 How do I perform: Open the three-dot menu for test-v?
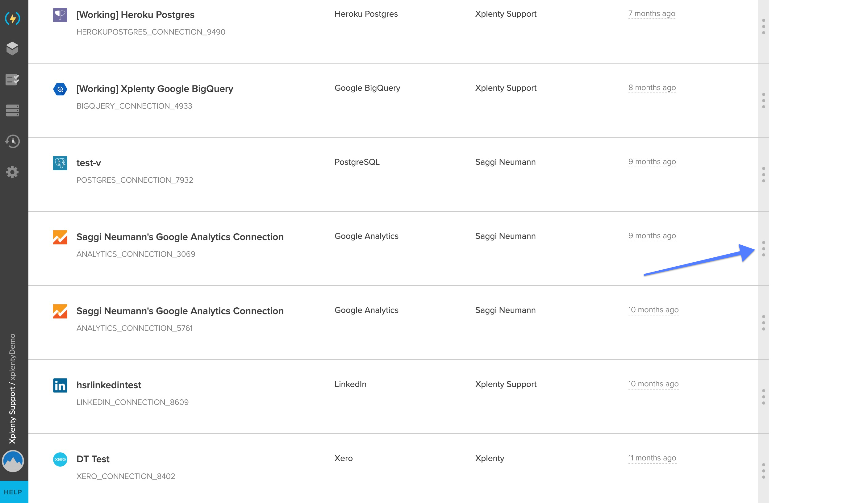point(763,175)
